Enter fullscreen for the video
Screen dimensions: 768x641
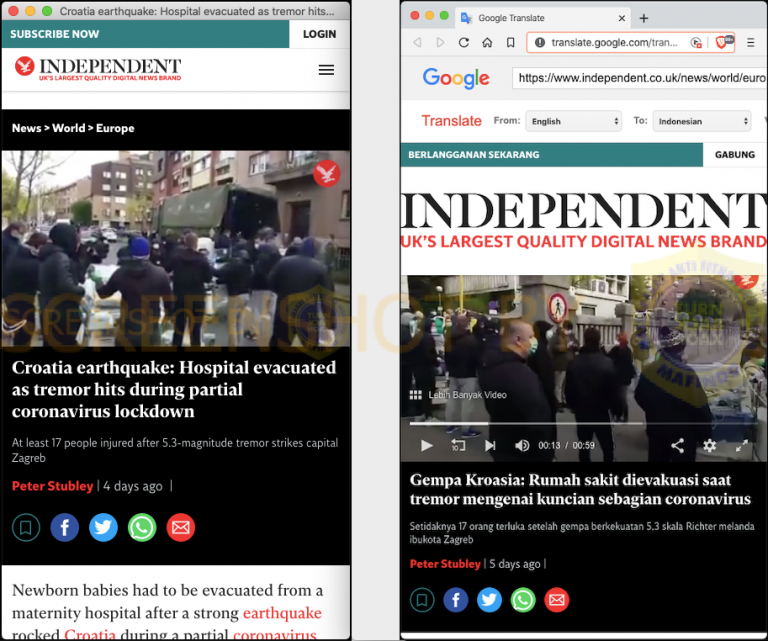(742, 445)
